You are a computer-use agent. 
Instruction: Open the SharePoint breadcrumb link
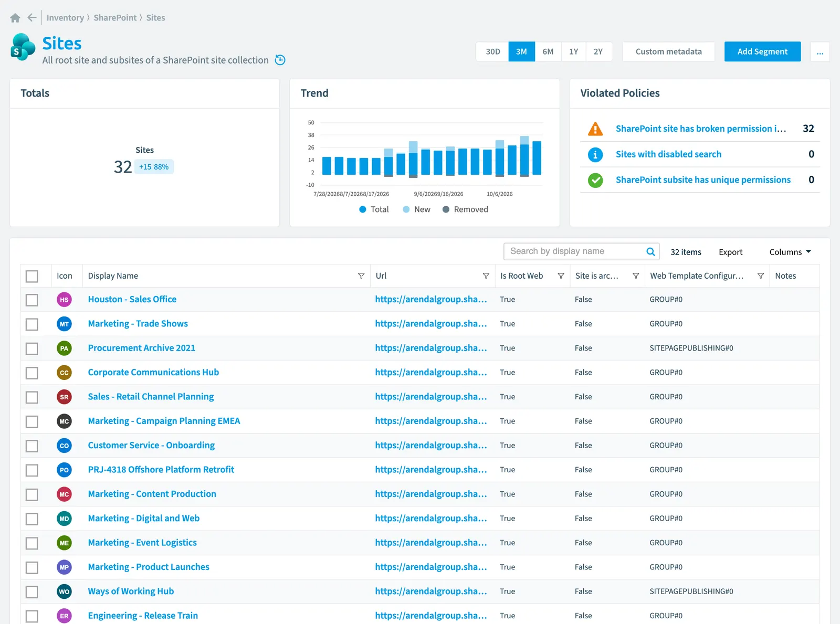pyautogui.click(x=115, y=18)
